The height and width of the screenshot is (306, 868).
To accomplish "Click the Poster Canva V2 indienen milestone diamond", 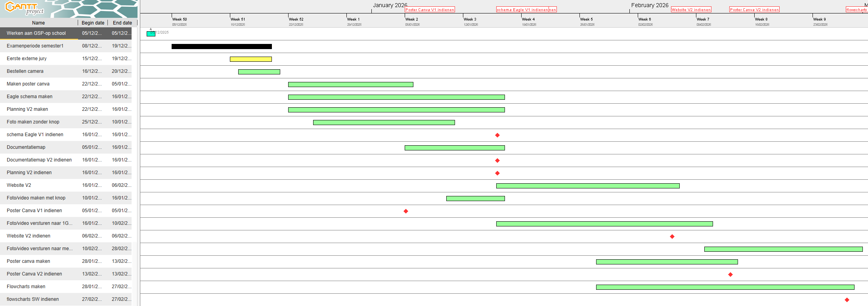I will click(x=730, y=275).
